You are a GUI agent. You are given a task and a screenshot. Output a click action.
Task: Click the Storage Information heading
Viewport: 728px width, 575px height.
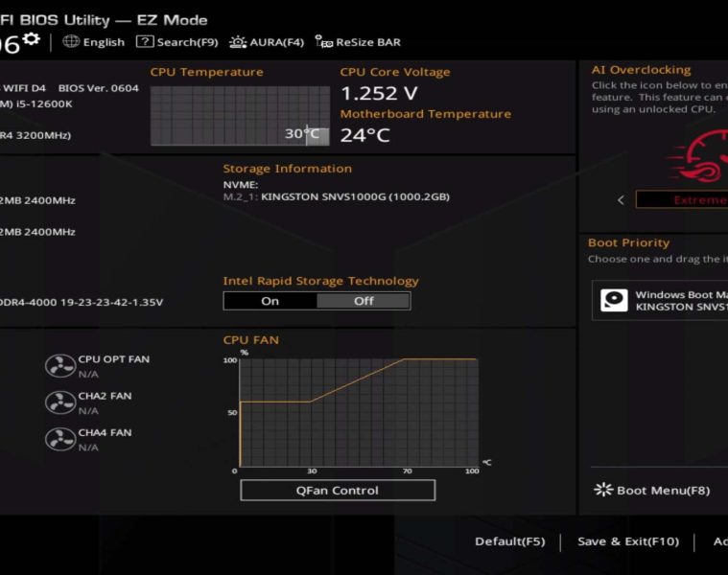point(288,169)
